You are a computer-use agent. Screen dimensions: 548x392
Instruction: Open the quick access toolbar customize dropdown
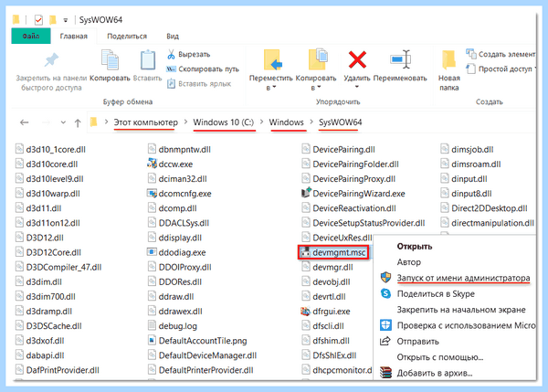[66, 20]
